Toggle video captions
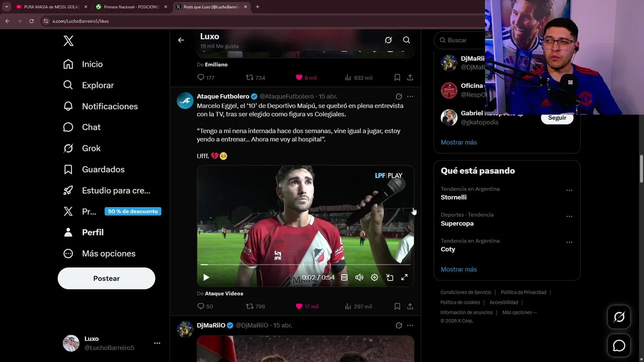 coord(344,278)
